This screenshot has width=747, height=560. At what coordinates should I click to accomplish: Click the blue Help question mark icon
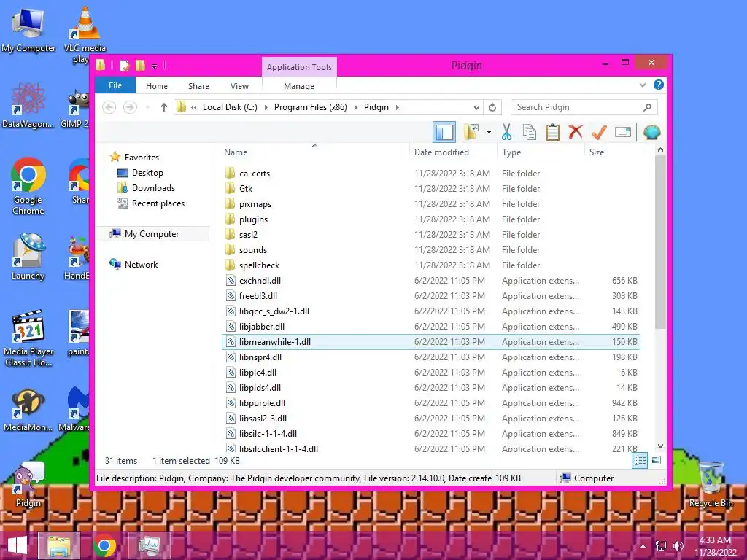(659, 85)
